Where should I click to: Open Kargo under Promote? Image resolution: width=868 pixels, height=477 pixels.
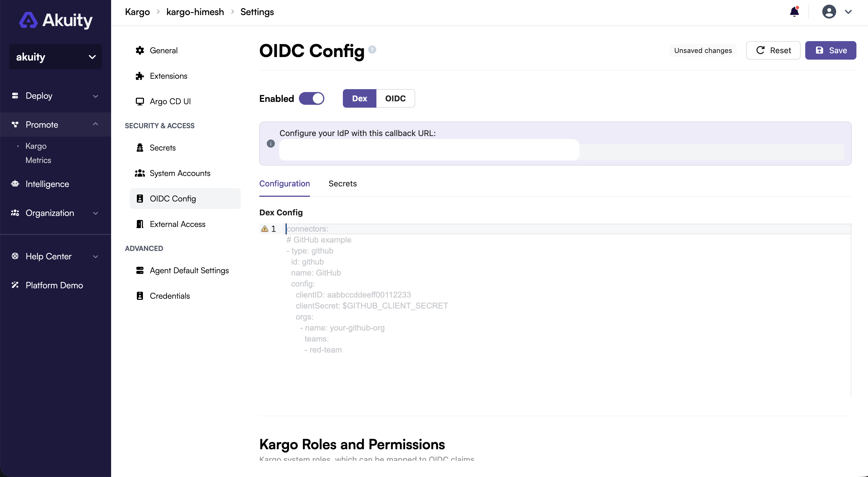coord(36,146)
